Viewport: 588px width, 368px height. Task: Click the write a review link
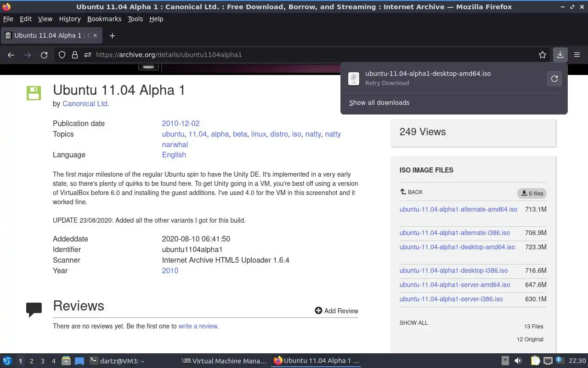pos(198,326)
